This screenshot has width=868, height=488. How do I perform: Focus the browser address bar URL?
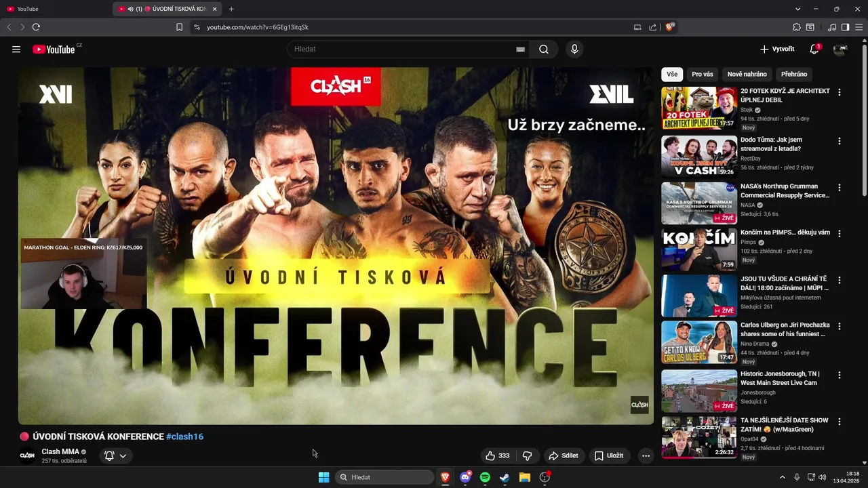(258, 27)
